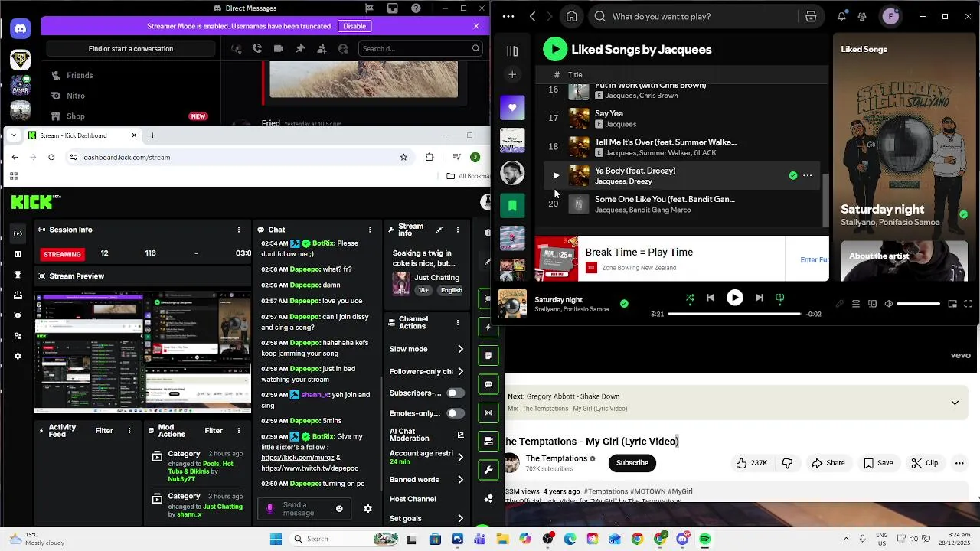Open Spotify mini player
This screenshot has height=551, width=980.
(952, 304)
